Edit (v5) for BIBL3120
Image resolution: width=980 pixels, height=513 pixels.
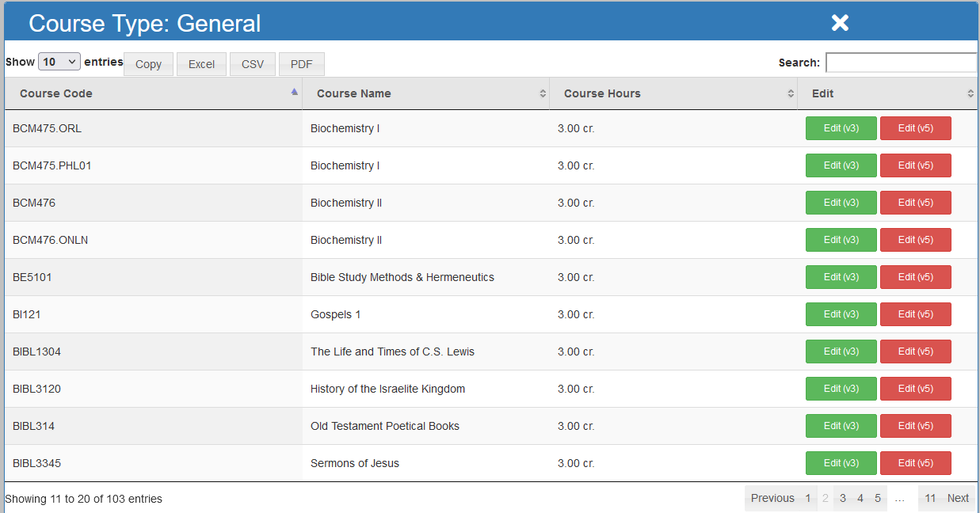coord(916,389)
